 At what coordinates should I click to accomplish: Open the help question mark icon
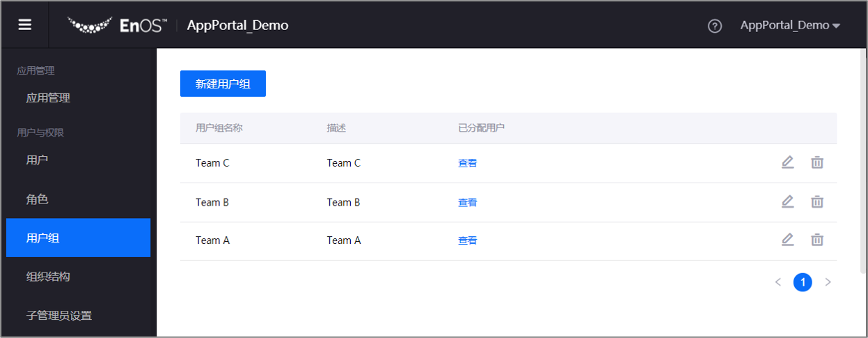tap(714, 26)
